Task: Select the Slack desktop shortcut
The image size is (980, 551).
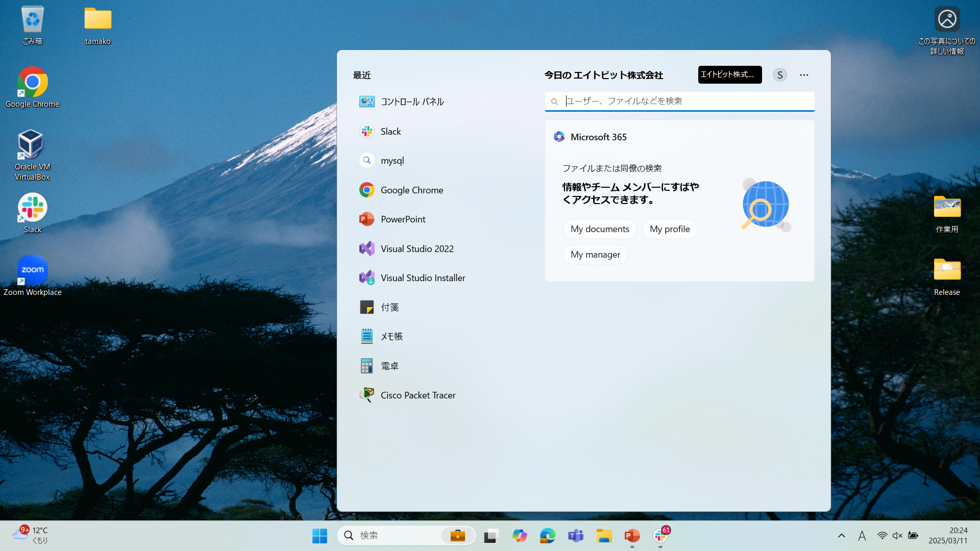Action: [32, 213]
